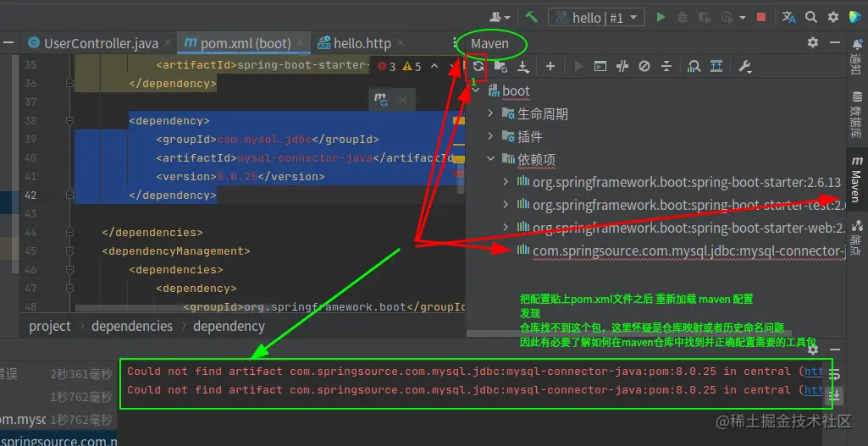Screen dimensions: 868x446
Task: Open Search Everywhere magnifier
Action: click(811, 17)
